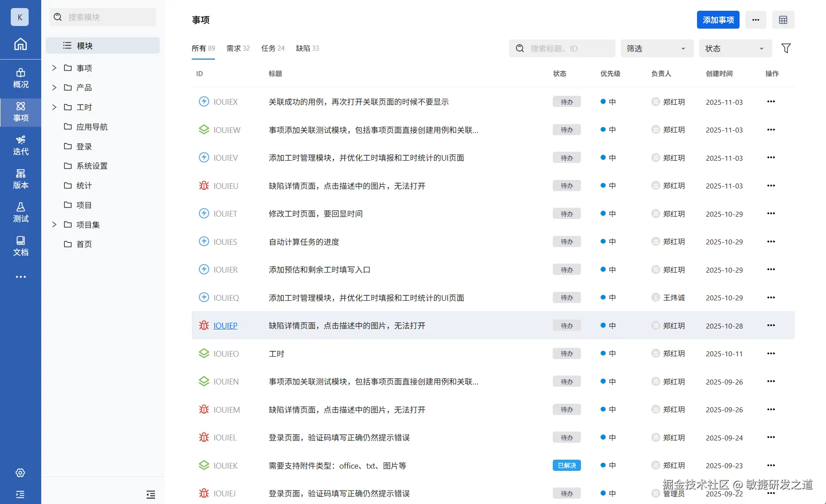Expand the 产品 folder
Image resolution: width=826 pixels, height=504 pixels.
click(54, 87)
